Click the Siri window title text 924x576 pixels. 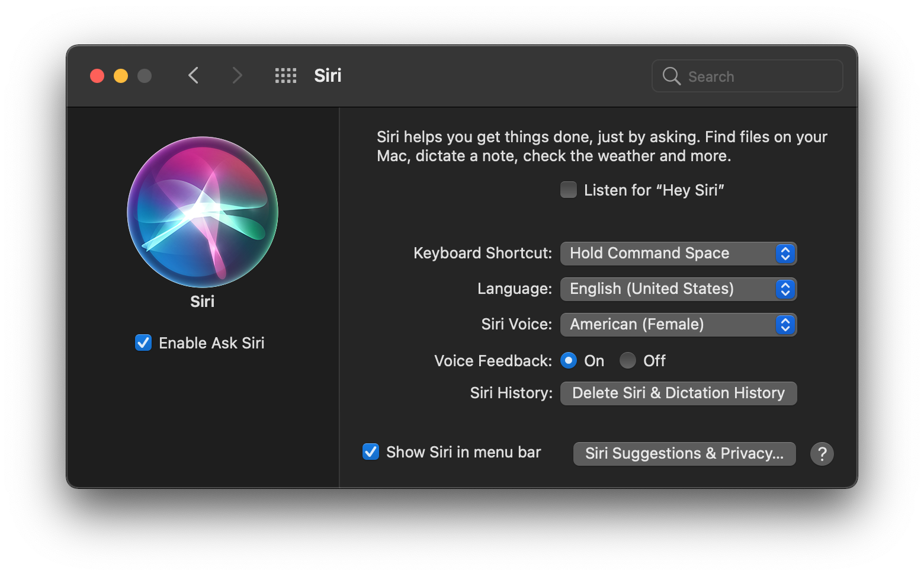coord(328,76)
